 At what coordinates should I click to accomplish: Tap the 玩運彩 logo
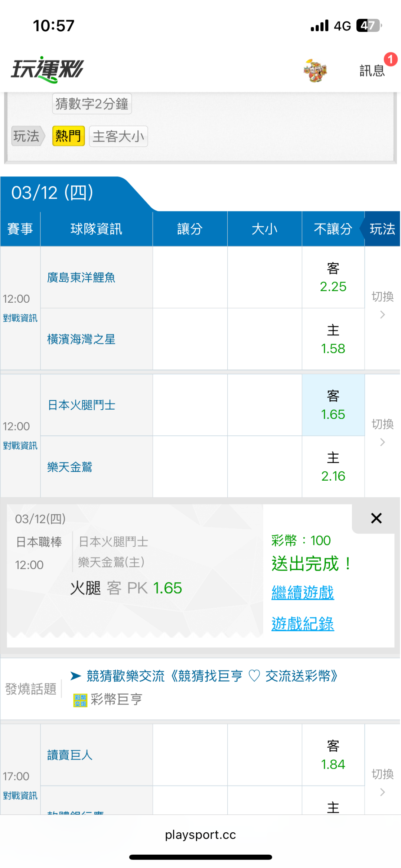[x=48, y=69]
